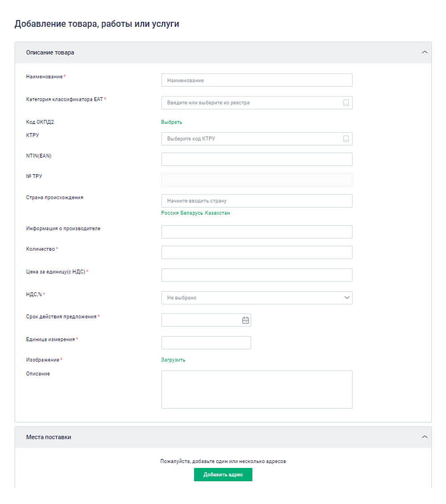Focus the Наименование input field
Image resolution: width=446 pixels, height=504 pixels.
tap(256, 80)
